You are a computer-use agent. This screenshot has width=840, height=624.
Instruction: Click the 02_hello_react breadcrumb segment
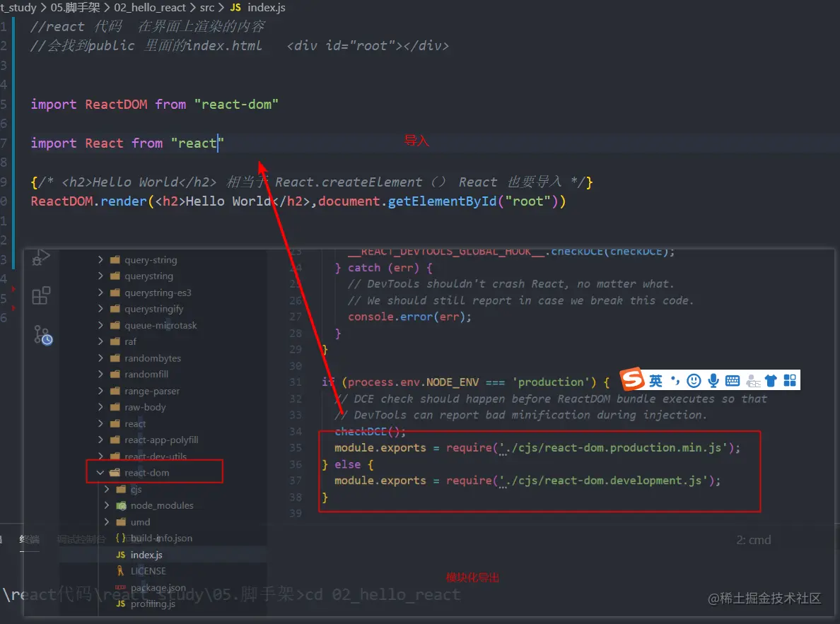[x=149, y=8]
